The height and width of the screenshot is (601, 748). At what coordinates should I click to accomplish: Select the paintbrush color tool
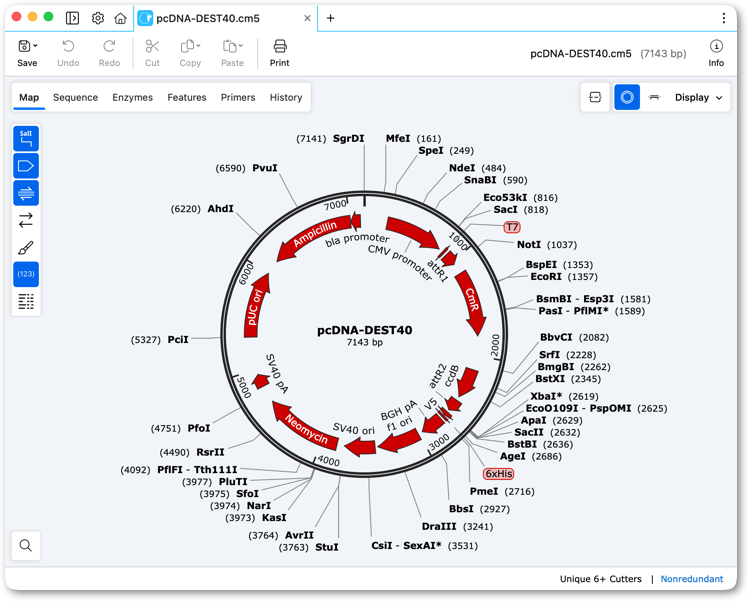click(x=26, y=248)
